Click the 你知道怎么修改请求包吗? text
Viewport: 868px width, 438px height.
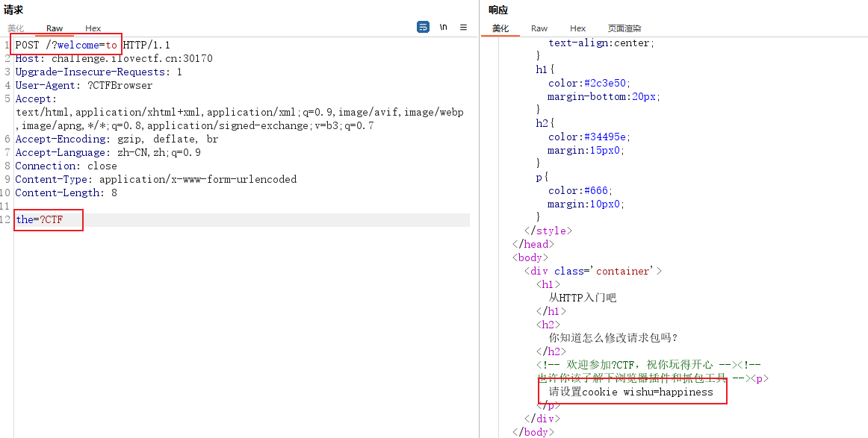pyautogui.click(x=613, y=338)
